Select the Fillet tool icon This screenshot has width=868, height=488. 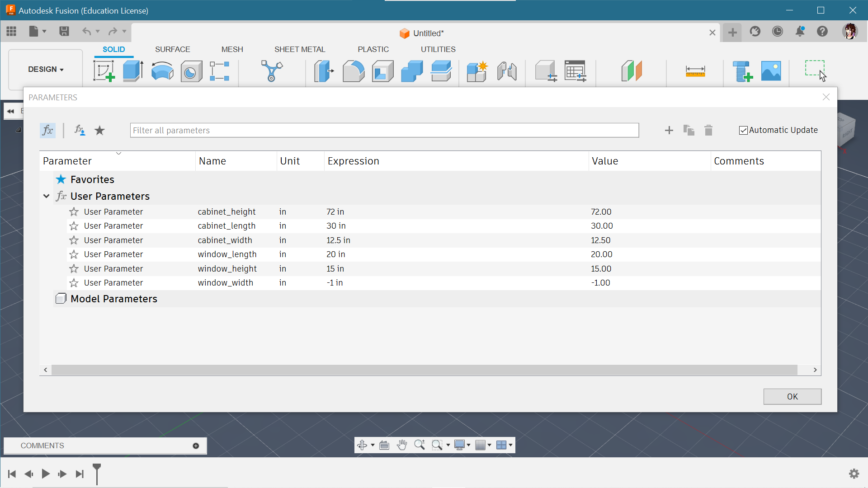tap(354, 71)
